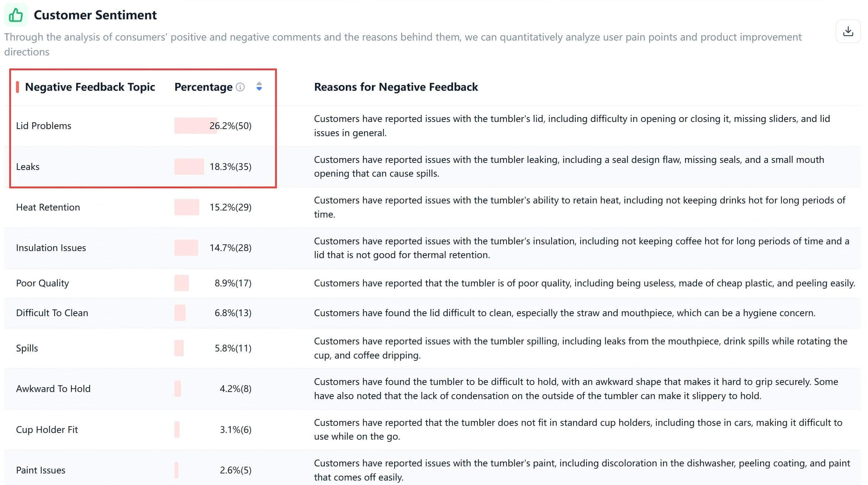868x485 pixels.
Task: Click the 18.3% Leaks percentage bar
Action: pos(189,167)
